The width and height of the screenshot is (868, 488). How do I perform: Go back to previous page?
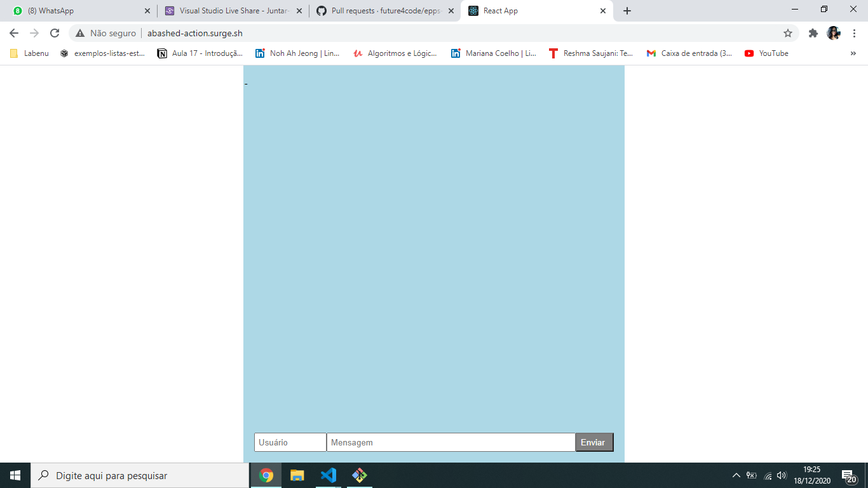pyautogui.click(x=14, y=33)
